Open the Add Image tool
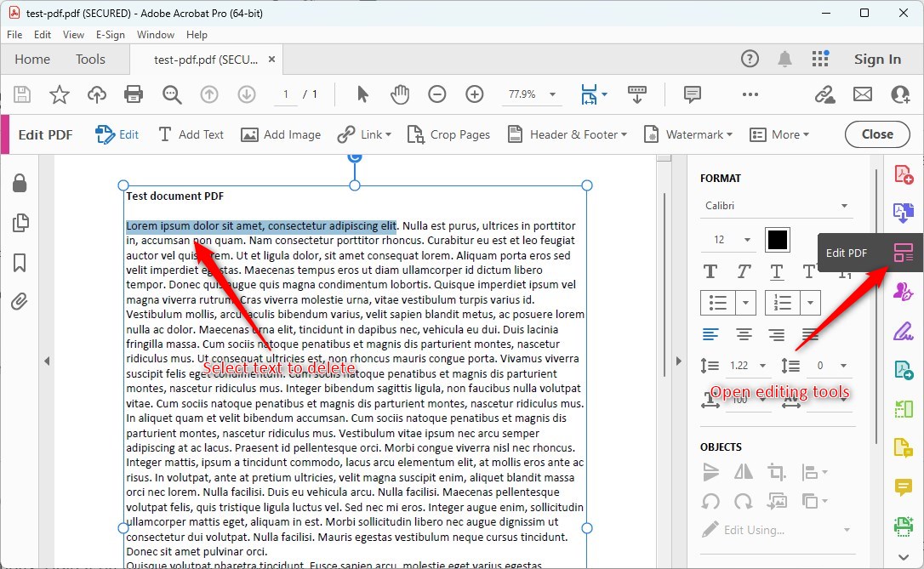The image size is (924, 569). (x=282, y=134)
